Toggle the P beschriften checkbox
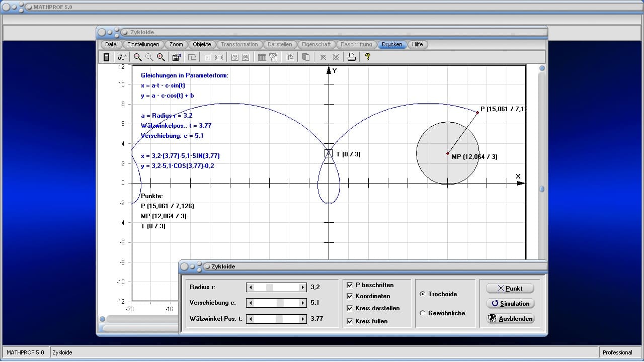The height and width of the screenshot is (362, 644). pos(350,285)
